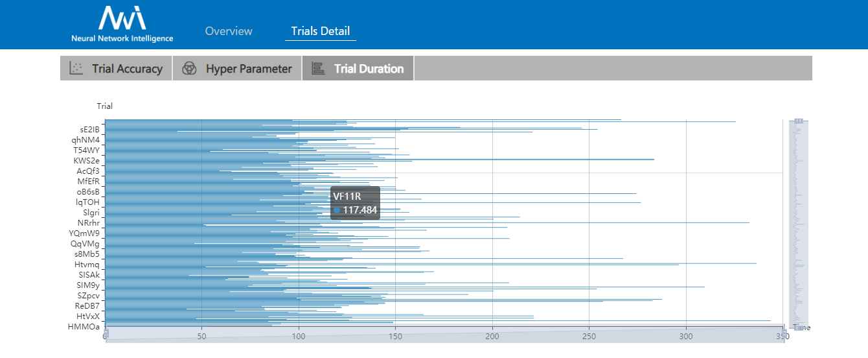Click x-axis tick label 300

tap(687, 337)
